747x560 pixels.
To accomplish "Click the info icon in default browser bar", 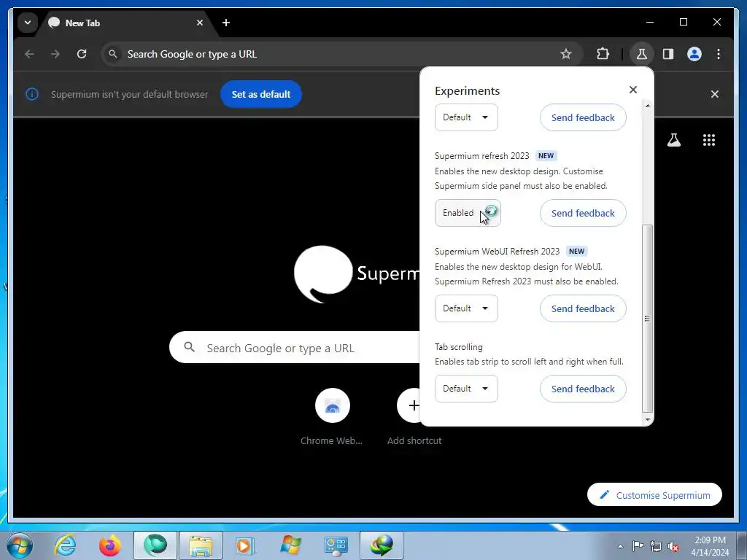I will point(32,94).
